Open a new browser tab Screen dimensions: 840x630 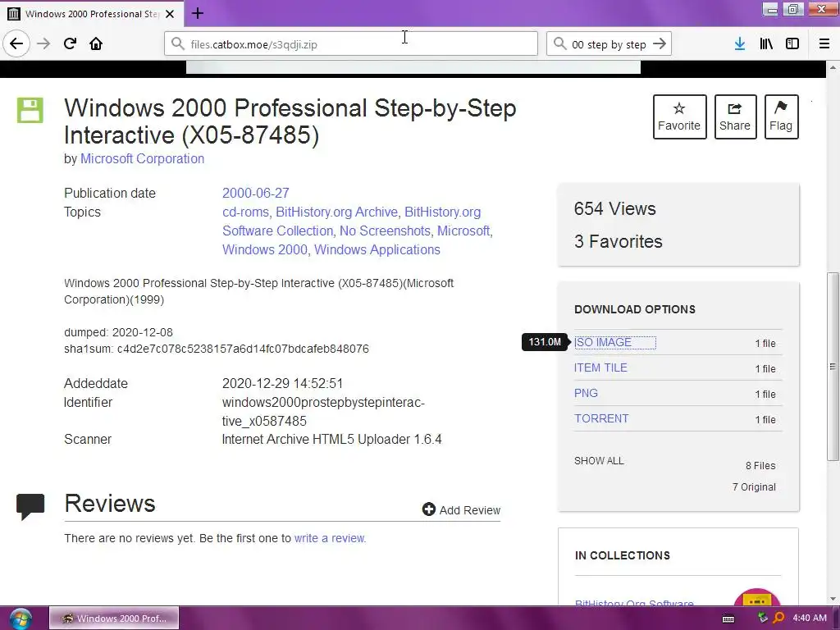pyautogui.click(x=198, y=13)
